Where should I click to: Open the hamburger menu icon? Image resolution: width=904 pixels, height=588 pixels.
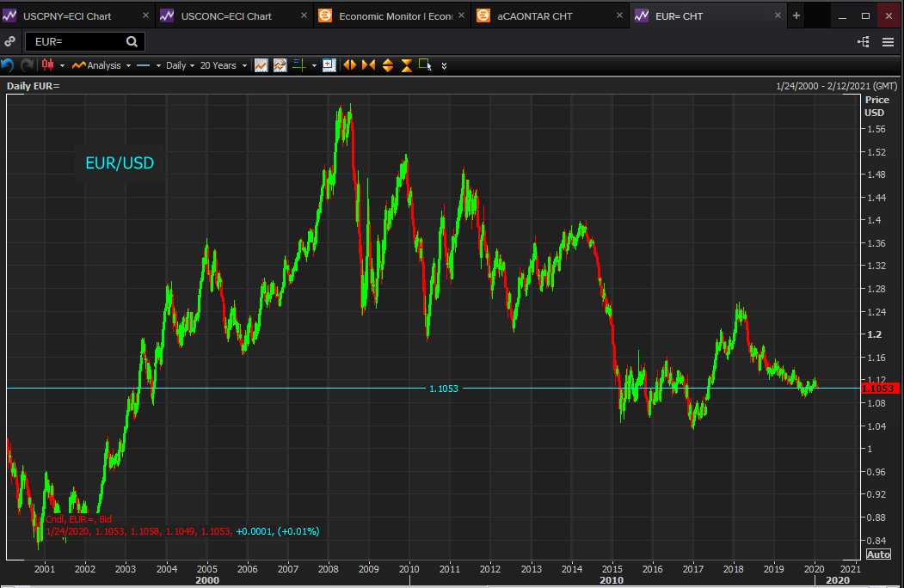click(x=888, y=41)
